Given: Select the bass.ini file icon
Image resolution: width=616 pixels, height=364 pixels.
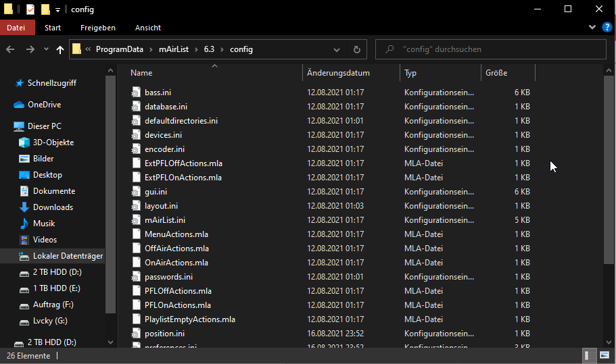Looking at the screenshot, I should (x=137, y=93).
